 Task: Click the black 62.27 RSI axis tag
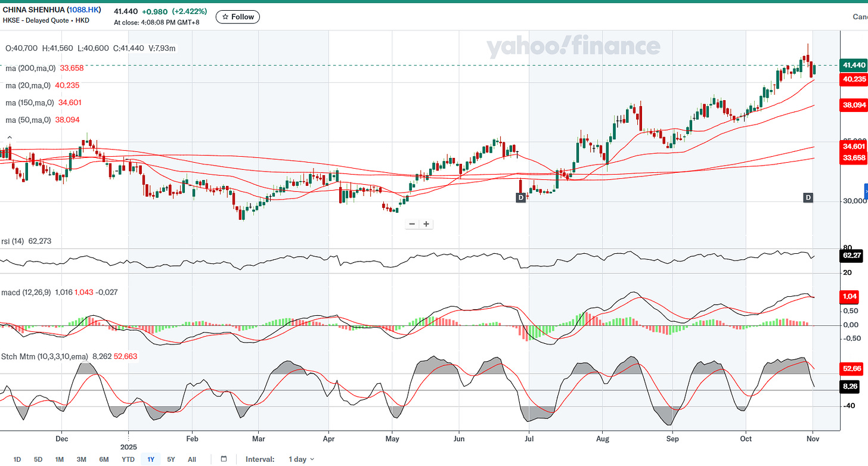coord(852,256)
